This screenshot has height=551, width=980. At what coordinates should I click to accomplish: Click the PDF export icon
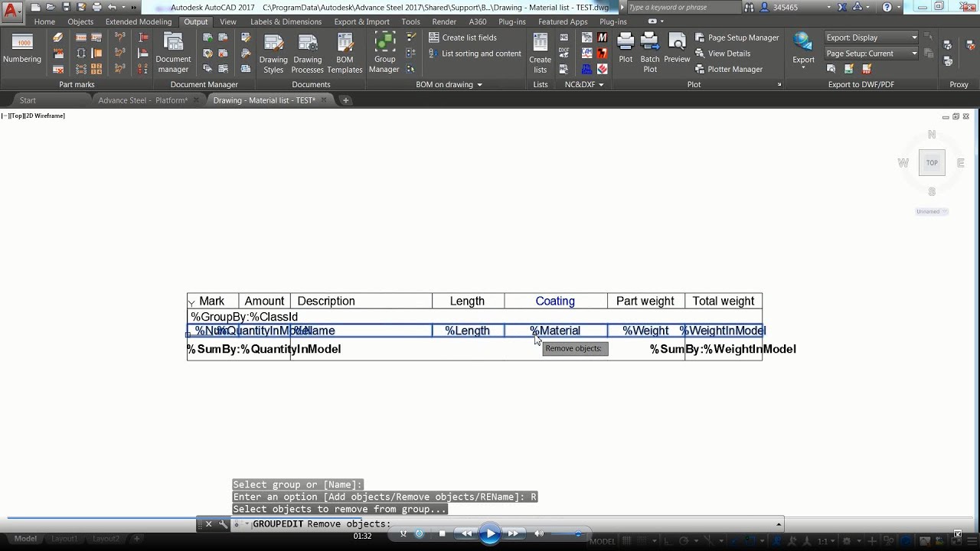coord(865,69)
